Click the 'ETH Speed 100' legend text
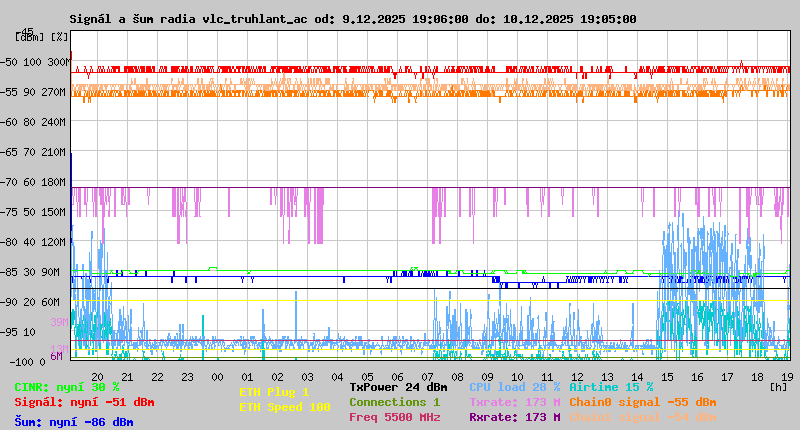The image size is (800, 430). (x=285, y=407)
